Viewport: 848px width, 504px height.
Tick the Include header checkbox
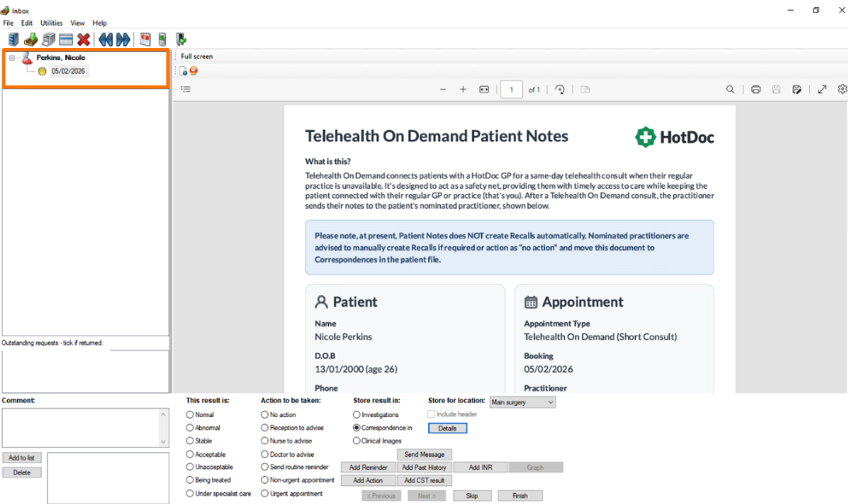pos(431,415)
